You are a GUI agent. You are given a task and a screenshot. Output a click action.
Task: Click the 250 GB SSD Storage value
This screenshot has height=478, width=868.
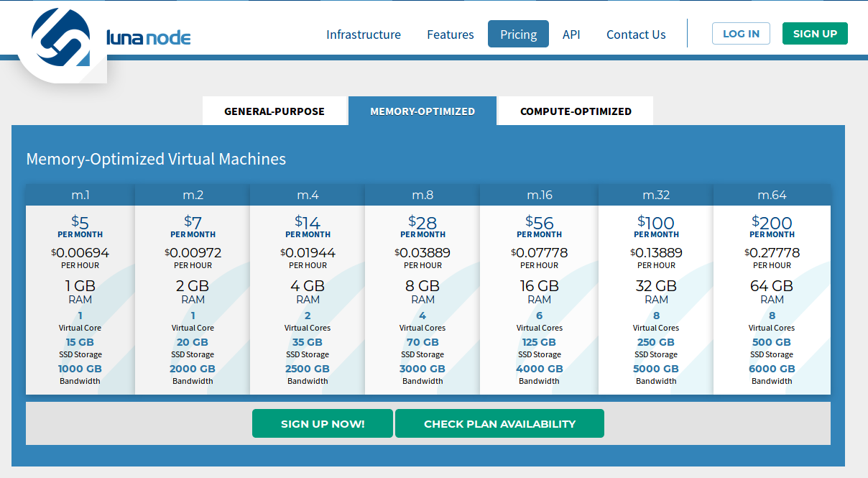(656, 342)
